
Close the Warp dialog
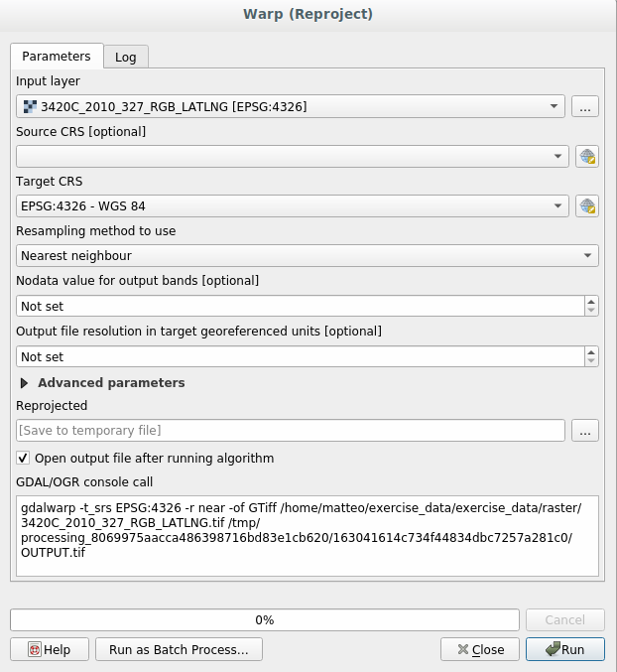[x=480, y=649]
